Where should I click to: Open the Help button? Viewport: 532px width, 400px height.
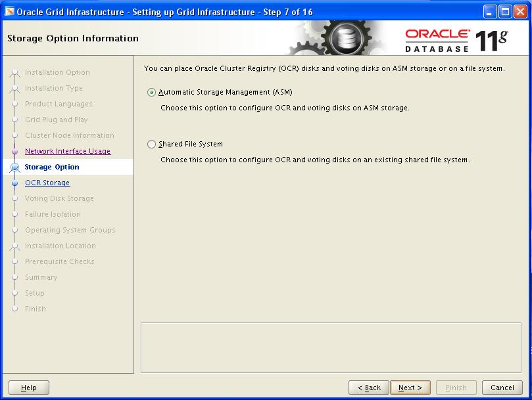coord(29,388)
